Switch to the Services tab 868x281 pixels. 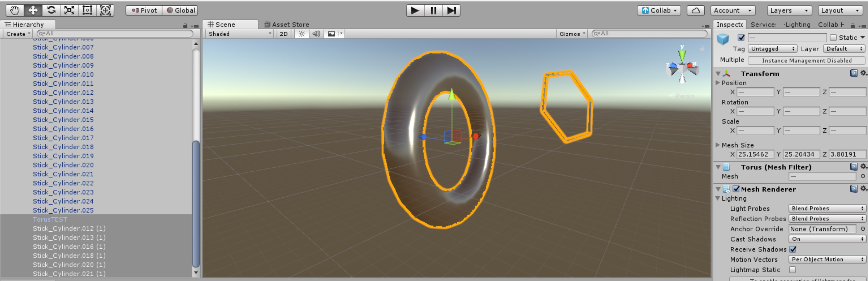[x=763, y=24]
